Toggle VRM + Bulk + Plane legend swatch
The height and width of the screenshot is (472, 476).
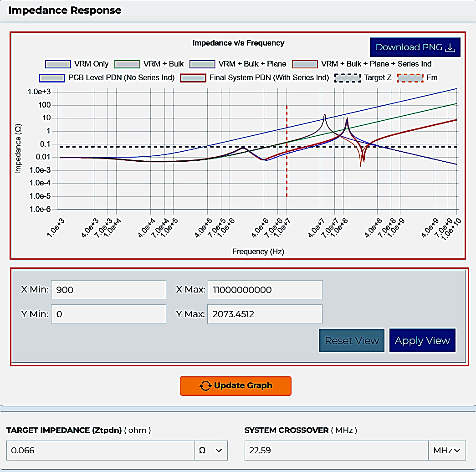202,64
